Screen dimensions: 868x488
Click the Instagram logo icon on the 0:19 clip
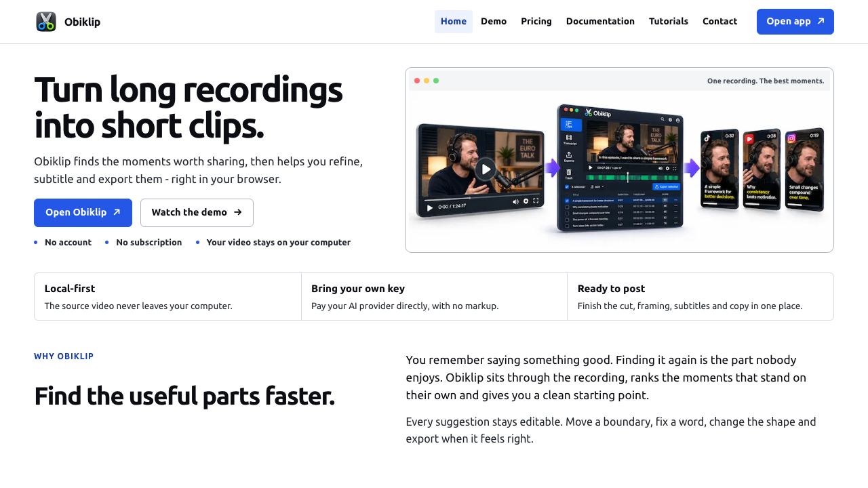point(791,138)
